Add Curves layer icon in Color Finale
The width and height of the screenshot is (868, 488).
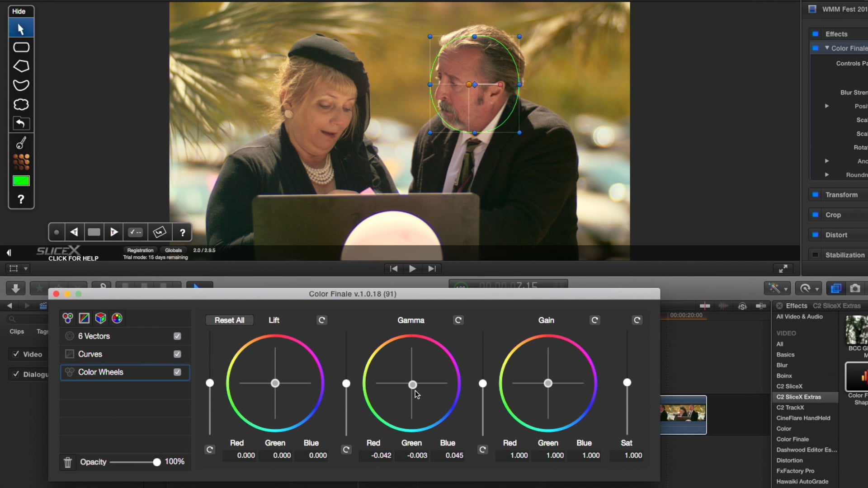(x=84, y=318)
